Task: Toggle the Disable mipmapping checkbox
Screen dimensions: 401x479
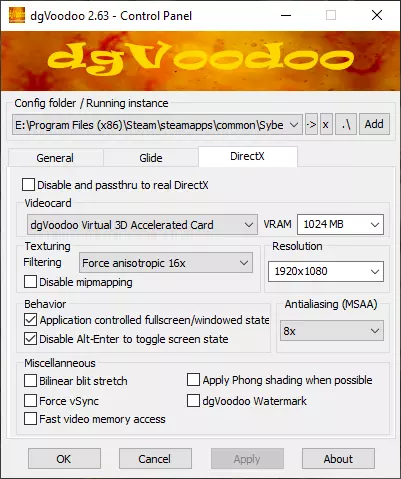Action: coord(30,282)
